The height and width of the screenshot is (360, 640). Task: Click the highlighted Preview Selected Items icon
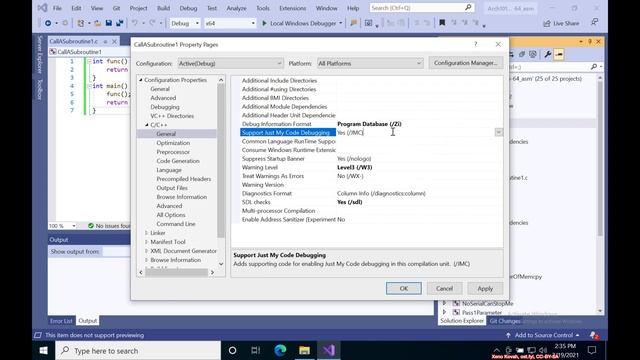[x=559, y=54]
